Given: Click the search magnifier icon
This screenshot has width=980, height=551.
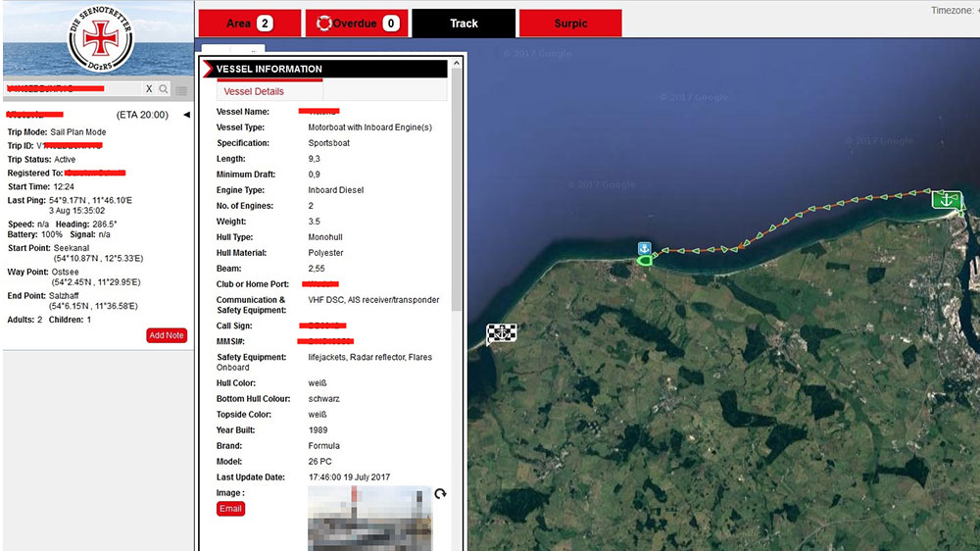Looking at the screenshot, I should [164, 89].
